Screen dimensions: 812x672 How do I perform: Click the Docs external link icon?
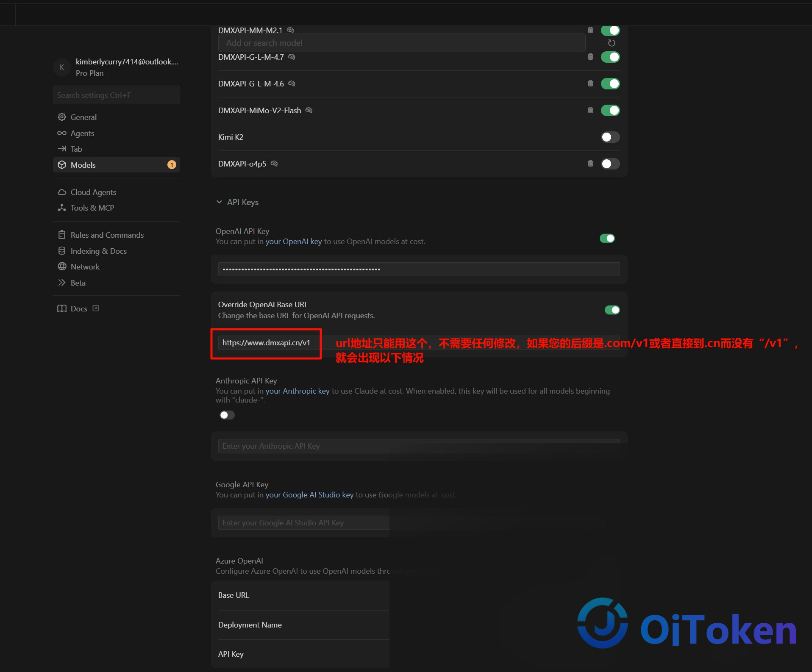pyautogui.click(x=96, y=308)
